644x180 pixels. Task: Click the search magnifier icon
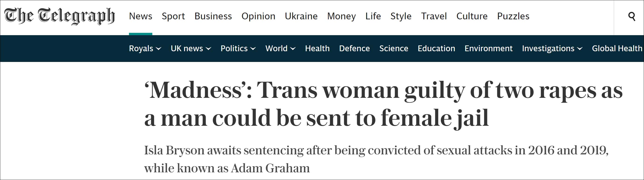[x=631, y=17]
